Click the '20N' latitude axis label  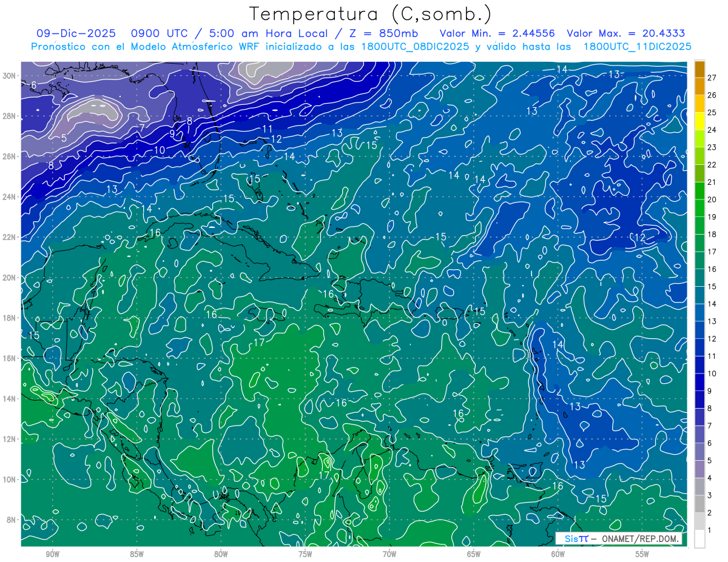coord(10,278)
